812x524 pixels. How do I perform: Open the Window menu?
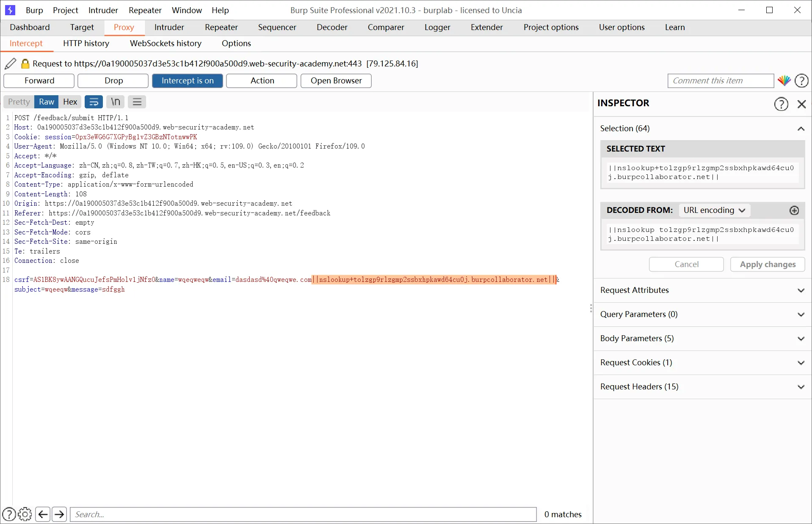pos(187,10)
